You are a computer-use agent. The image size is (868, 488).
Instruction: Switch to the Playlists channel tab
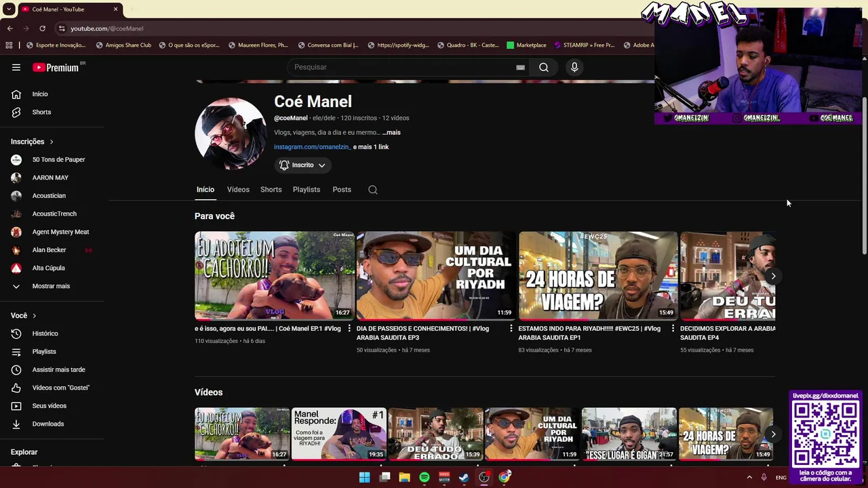307,190
